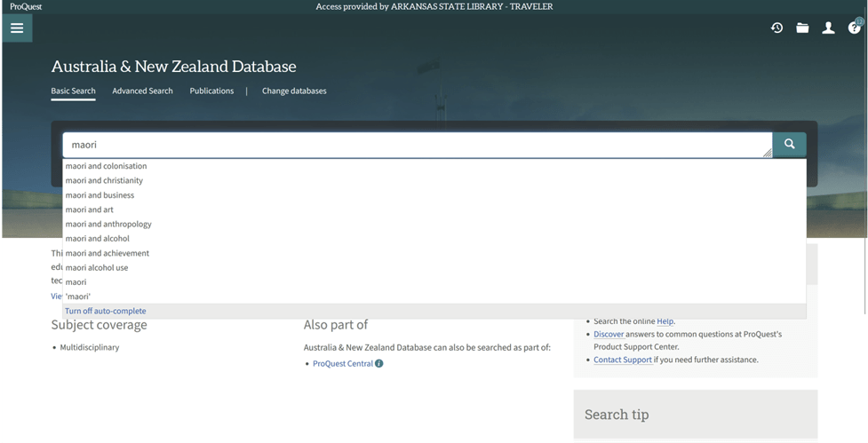Open My Research user account icon
The image size is (868, 443).
pos(828,28)
